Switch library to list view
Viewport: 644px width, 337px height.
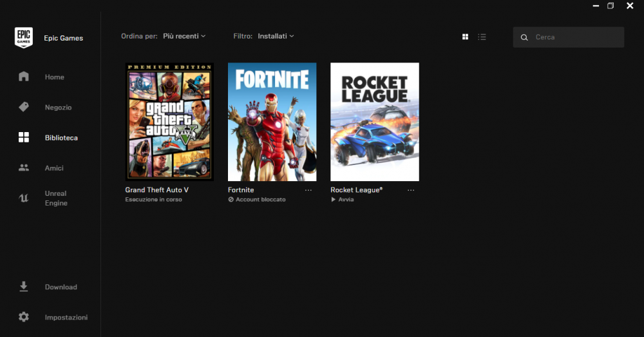click(482, 37)
